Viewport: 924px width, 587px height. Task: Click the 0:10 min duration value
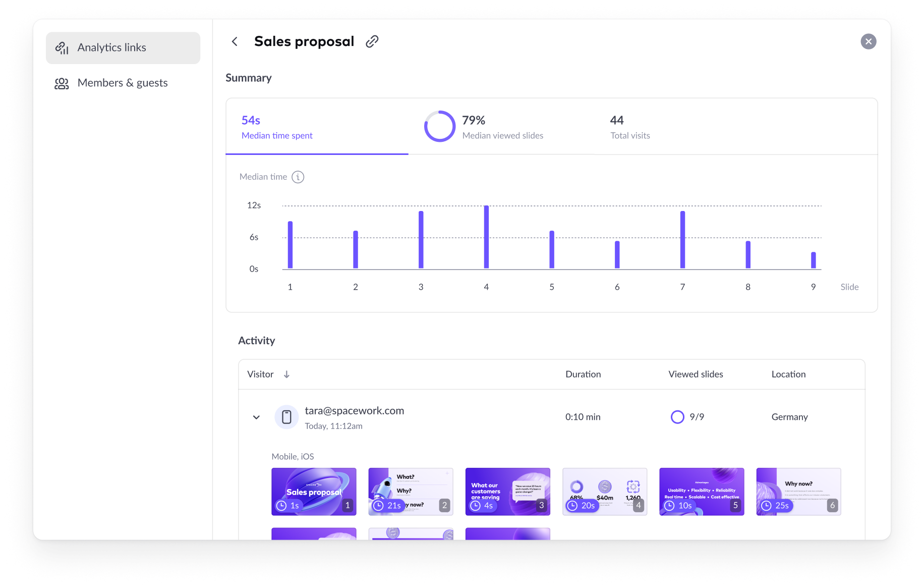click(x=583, y=417)
